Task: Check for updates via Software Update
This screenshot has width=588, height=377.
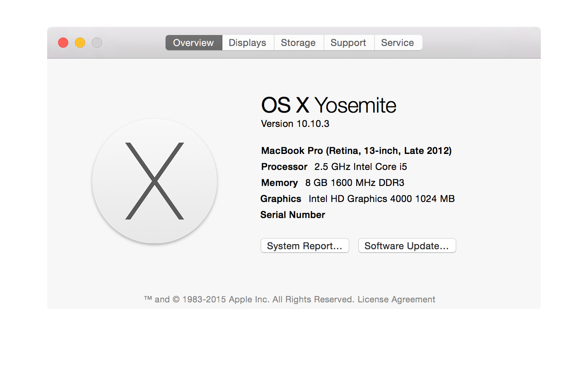Action: pos(406,245)
